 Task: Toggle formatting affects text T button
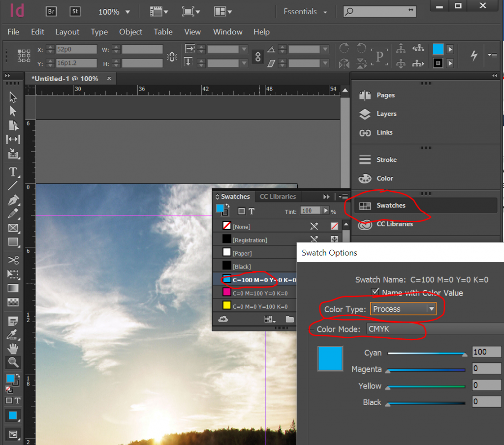point(252,211)
